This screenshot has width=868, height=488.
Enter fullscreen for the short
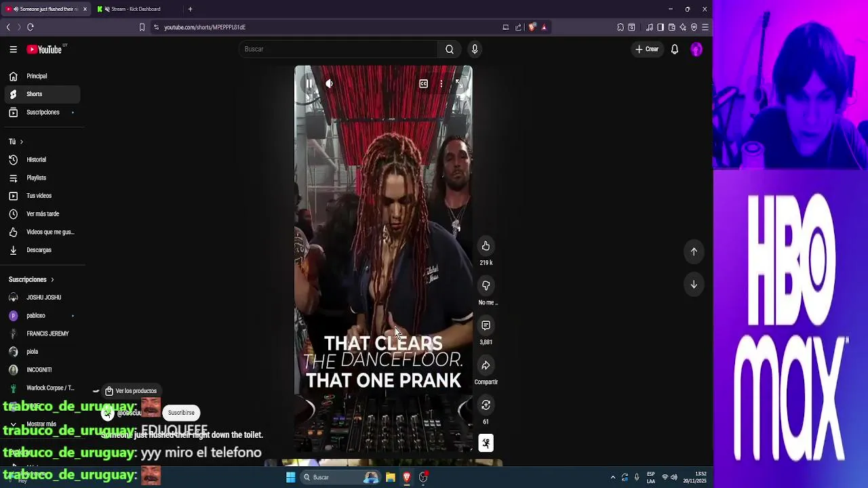coord(458,83)
